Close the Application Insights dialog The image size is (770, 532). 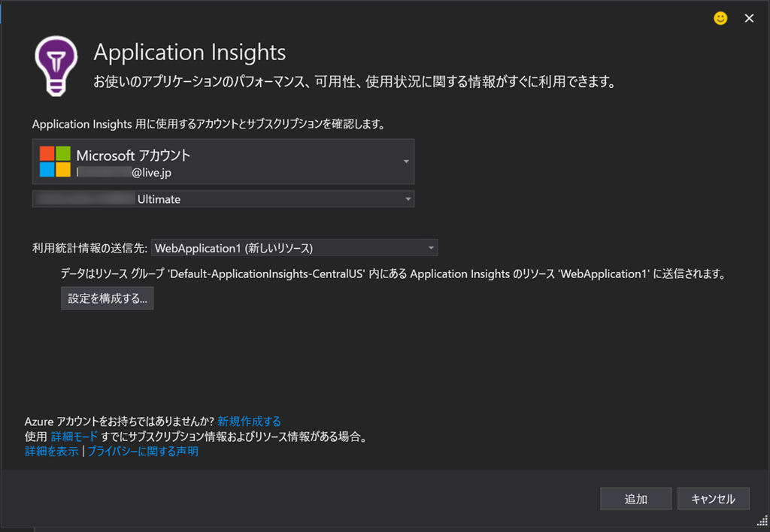point(749,19)
